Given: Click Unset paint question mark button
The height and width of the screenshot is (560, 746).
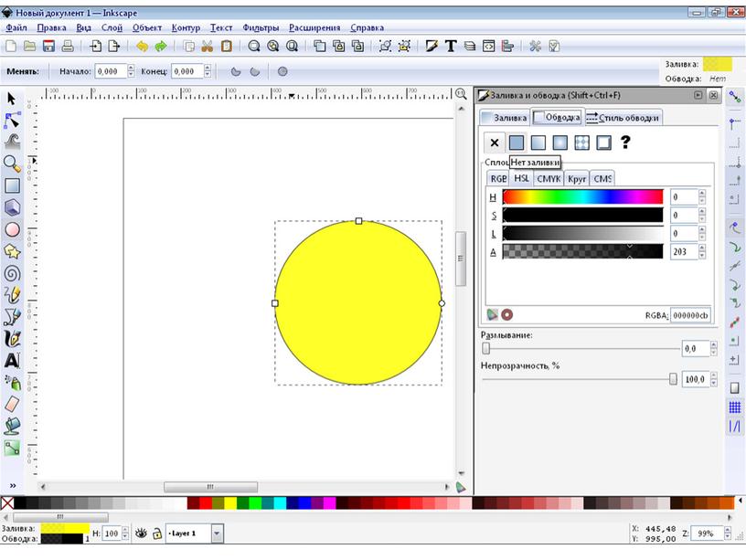Looking at the screenshot, I should (625, 143).
